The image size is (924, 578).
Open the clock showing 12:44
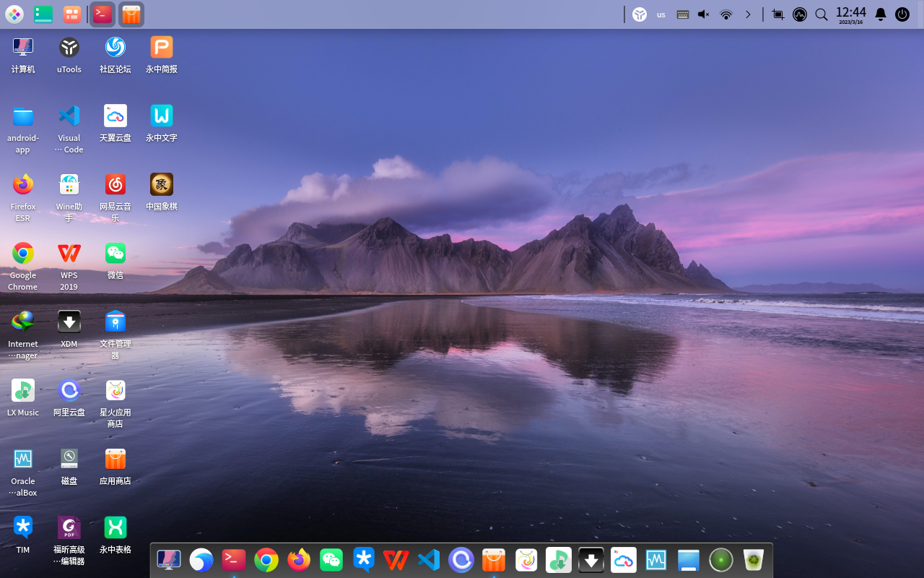(850, 14)
